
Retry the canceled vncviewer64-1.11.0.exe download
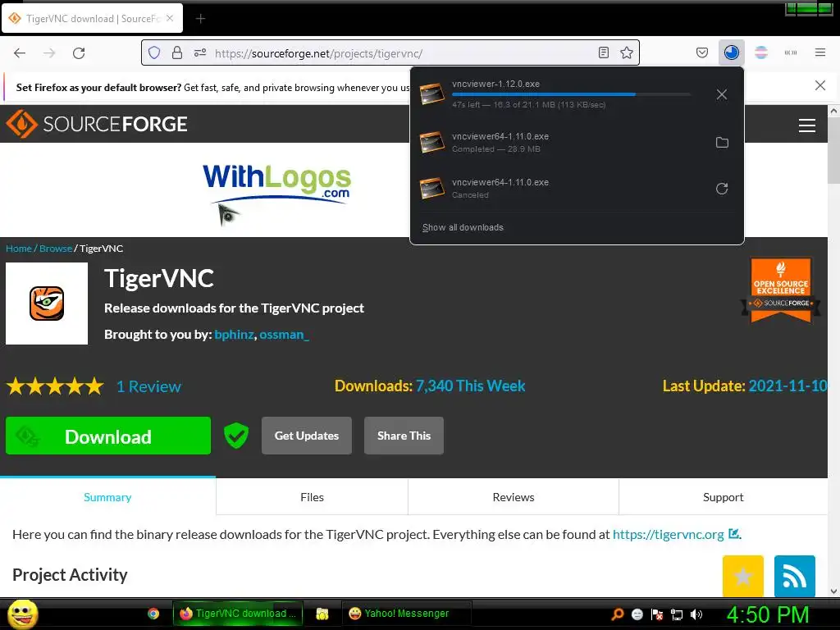point(722,188)
